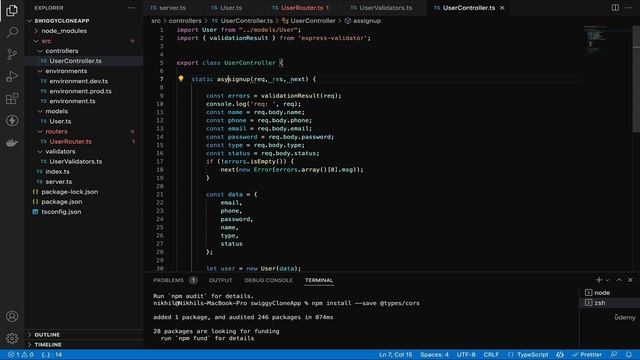
Task: Switch to the User.ts editor tab
Action: click(x=227, y=8)
